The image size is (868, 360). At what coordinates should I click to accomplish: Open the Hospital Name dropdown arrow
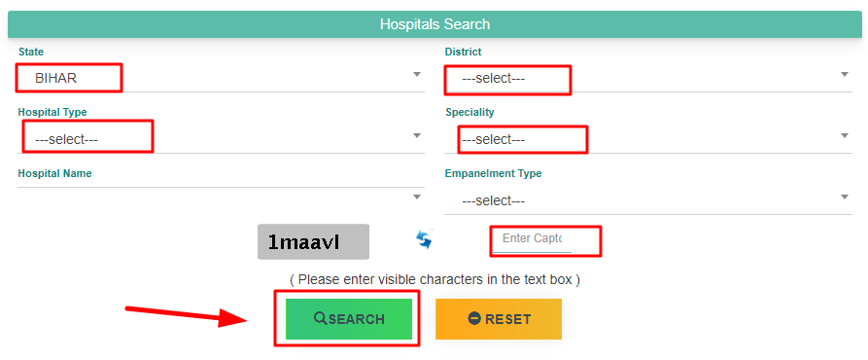[417, 198]
